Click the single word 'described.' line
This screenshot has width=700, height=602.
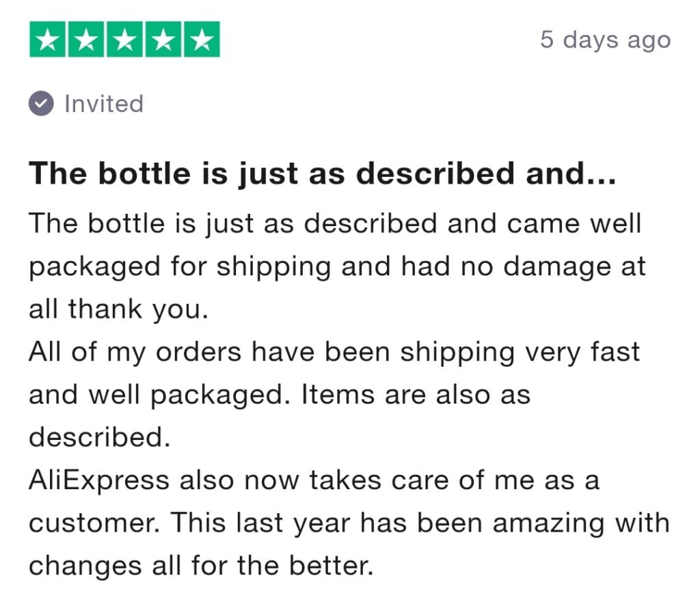(100, 437)
